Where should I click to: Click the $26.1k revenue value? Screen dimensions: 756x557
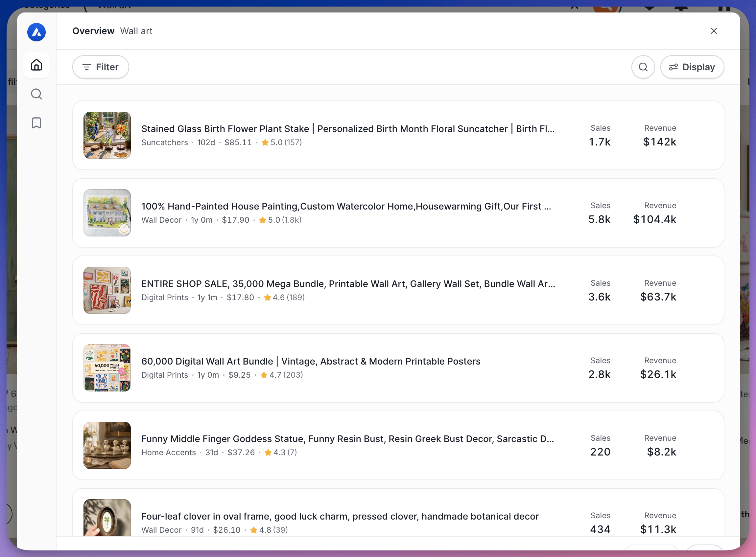658,375
